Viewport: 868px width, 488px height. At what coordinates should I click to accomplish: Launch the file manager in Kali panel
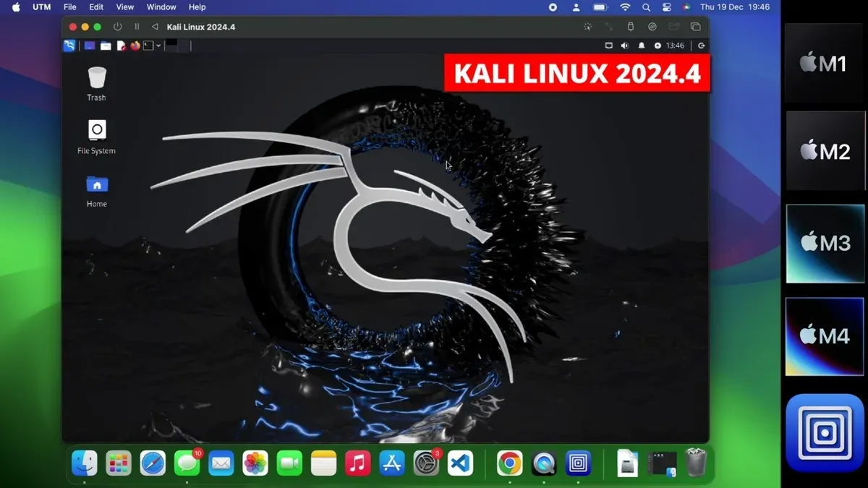106,46
